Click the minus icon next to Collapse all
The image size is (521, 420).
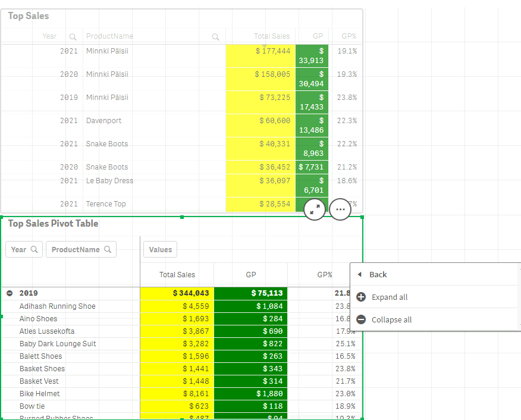(361, 319)
